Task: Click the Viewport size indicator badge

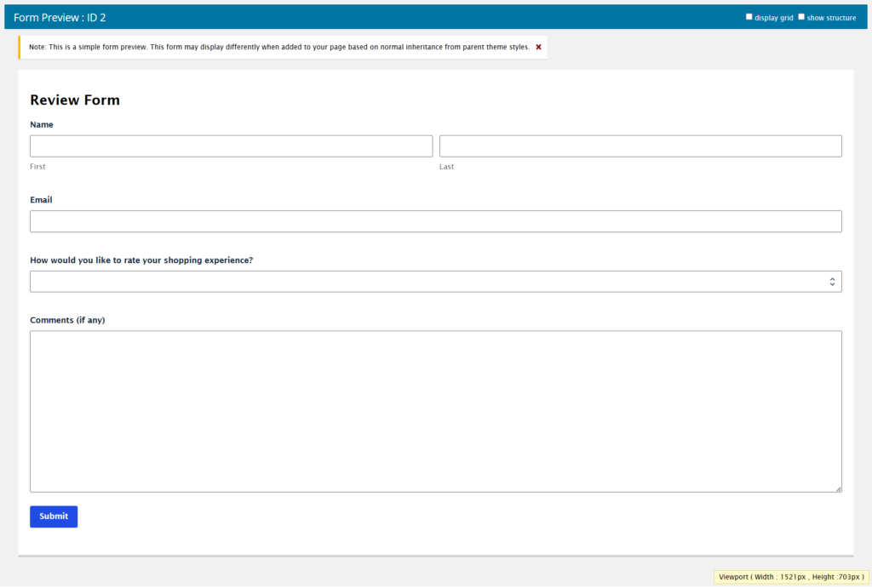Action: pyautogui.click(x=791, y=577)
